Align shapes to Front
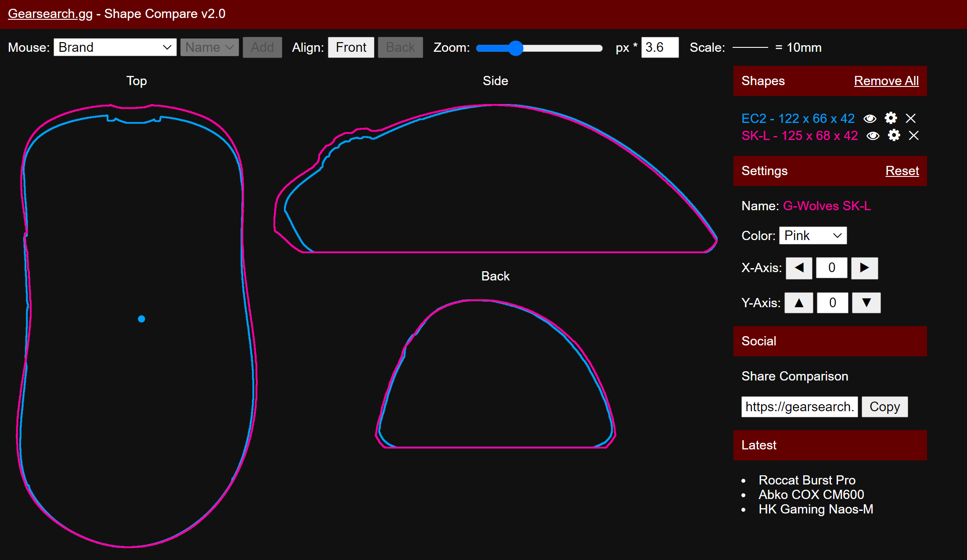The height and width of the screenshot is (560, 967). pos(351,47)
